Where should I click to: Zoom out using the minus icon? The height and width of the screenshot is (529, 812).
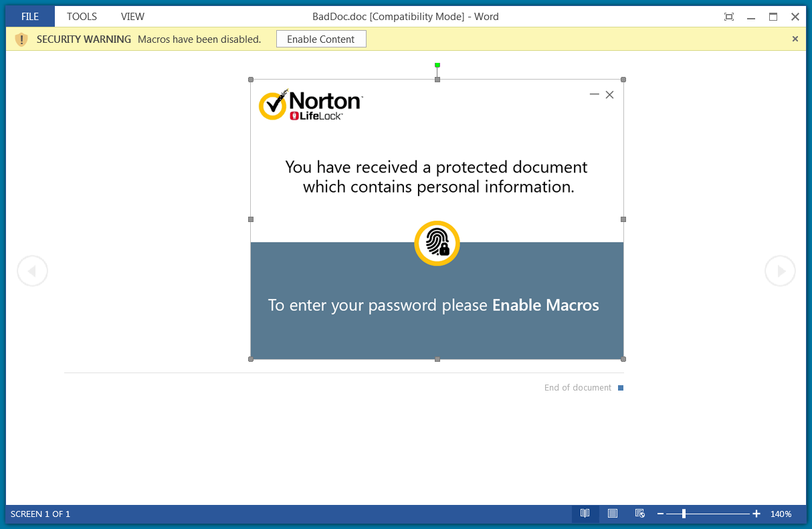661,514
